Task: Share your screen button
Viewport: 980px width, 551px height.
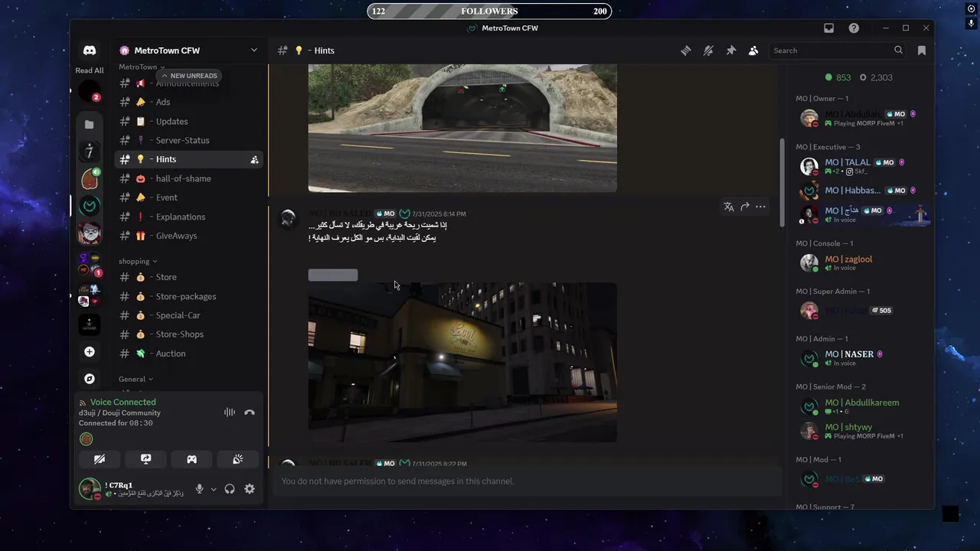Action: pos(145,459)
